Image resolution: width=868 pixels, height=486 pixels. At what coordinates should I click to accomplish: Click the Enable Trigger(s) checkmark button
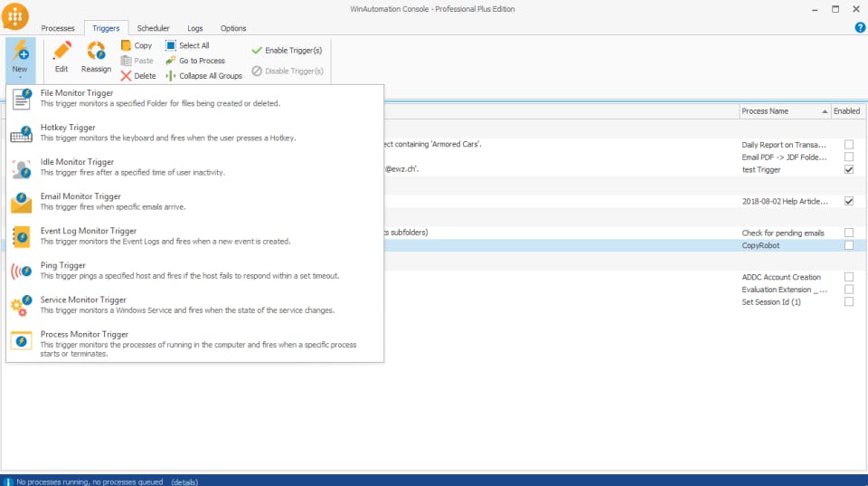point(287,51)
